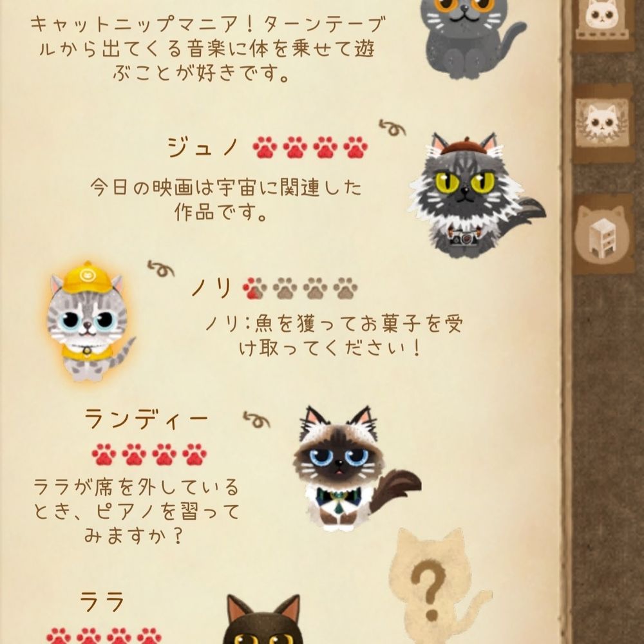Tap ノリ's fish and snack description
Screen dimensions: 644x644
point(334,336)
